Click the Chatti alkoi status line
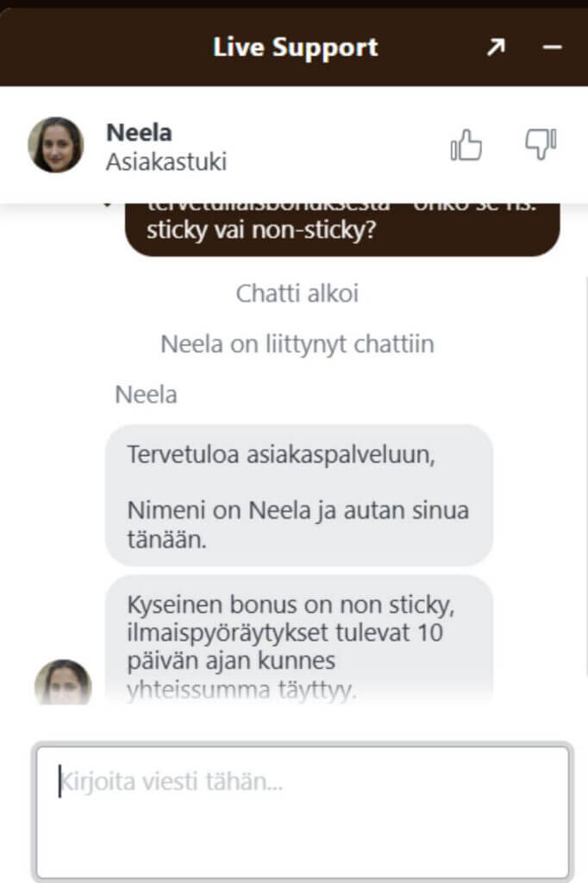This screenshot has width=588, height=883. tap(297, 293)
